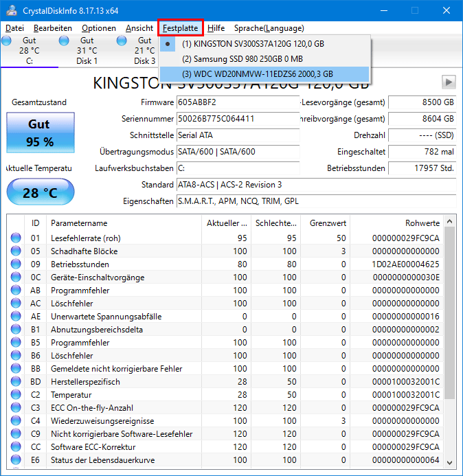Click the Schlechte... column header
The height and width of the screenshot is (476, 463).
click(275, 223)
